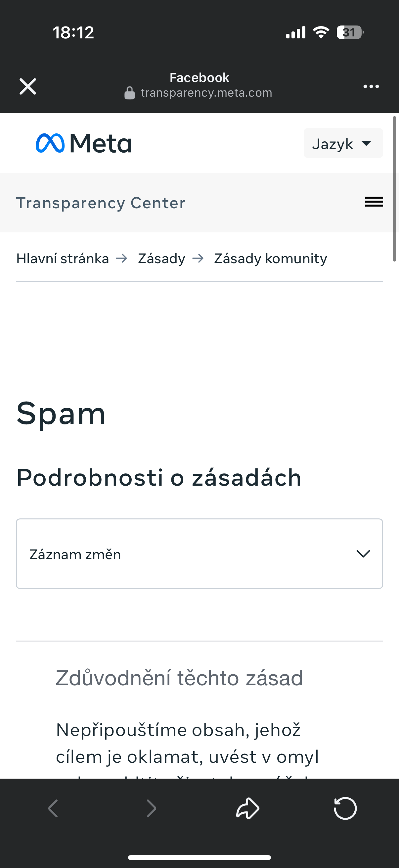Tap the browser forward arrow
This screenshot has width=399, height=868.
pyautogui.click(x=152, y=808)
